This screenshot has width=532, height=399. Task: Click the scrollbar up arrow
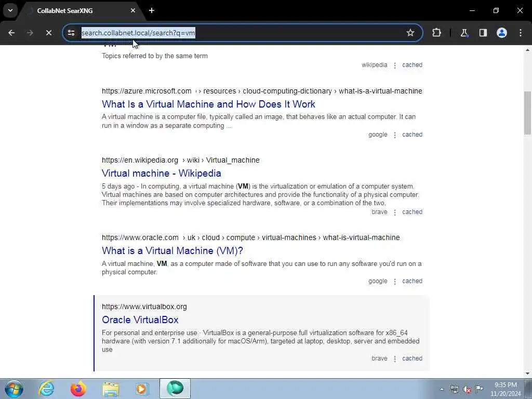[x=527, y=50]
